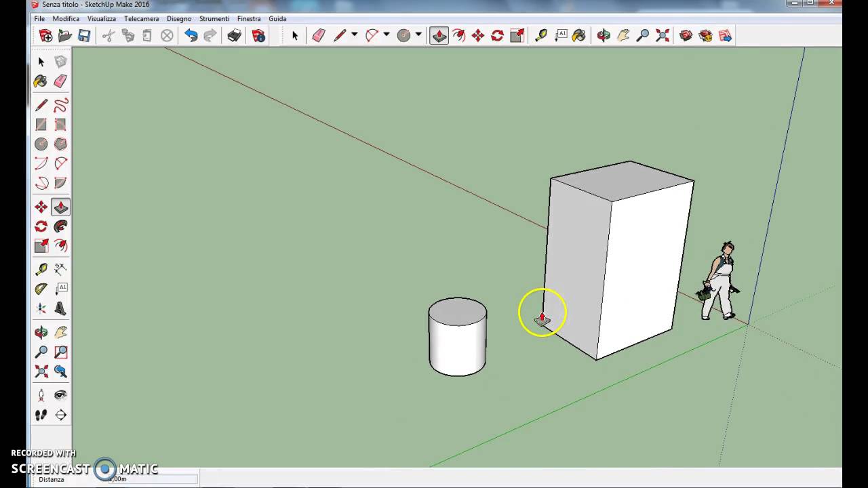Select the Position Camera tool
Screen dimensions: 868x488
point(41,395)
